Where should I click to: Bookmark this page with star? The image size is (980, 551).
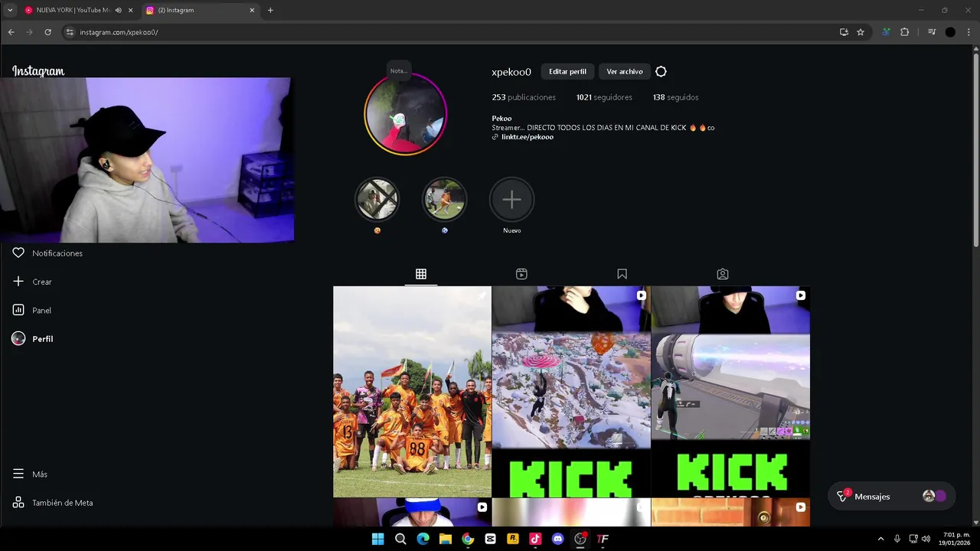point(861,32)
